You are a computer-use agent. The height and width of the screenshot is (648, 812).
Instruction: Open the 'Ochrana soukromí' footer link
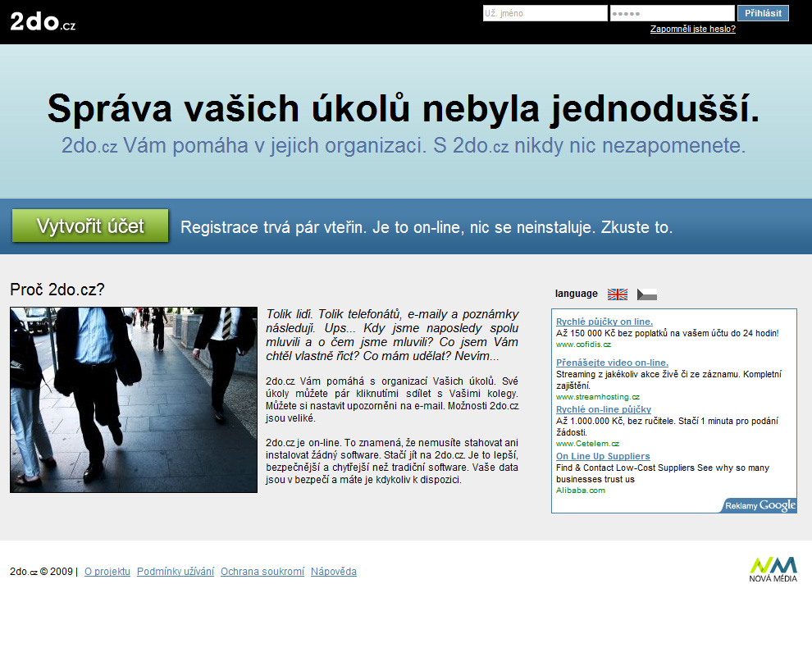262,572
